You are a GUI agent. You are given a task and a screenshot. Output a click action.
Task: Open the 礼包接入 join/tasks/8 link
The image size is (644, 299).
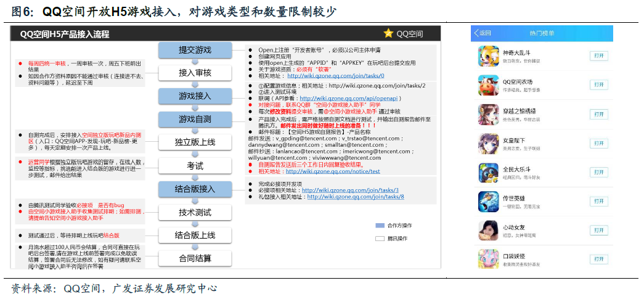[356, 197]
